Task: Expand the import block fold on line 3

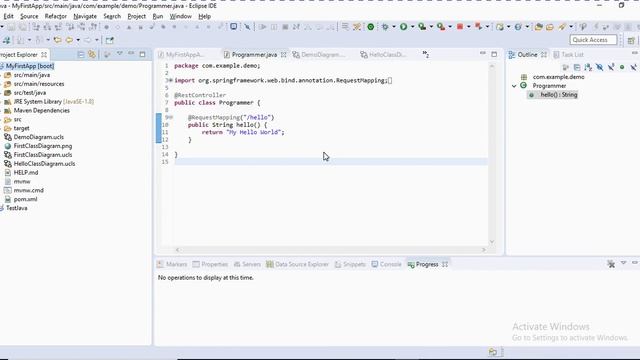Action: (171, 80)
